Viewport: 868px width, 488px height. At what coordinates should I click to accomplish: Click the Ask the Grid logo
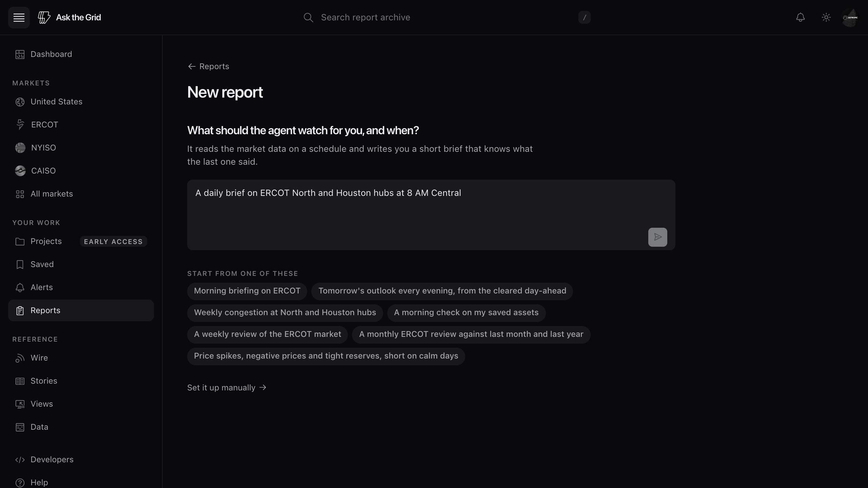(x=70, y=18)
